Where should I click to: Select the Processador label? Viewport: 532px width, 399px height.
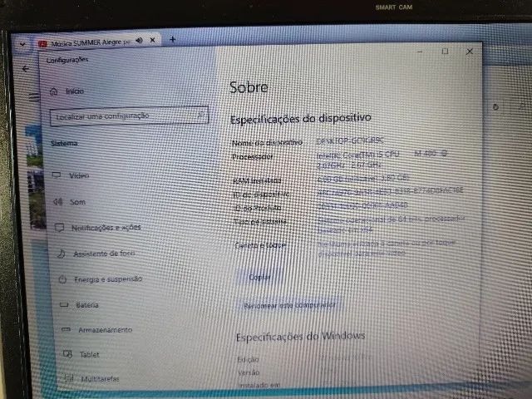[253, 157]
